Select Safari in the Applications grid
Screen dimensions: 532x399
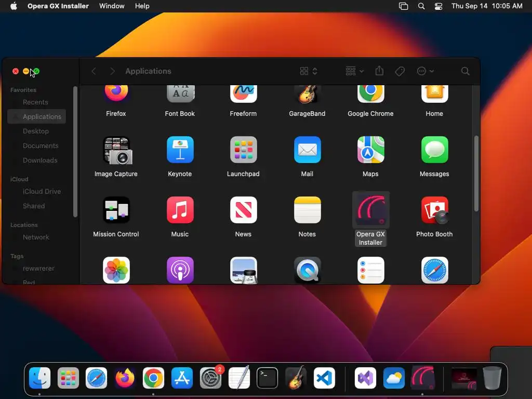(x=434, y=270)
